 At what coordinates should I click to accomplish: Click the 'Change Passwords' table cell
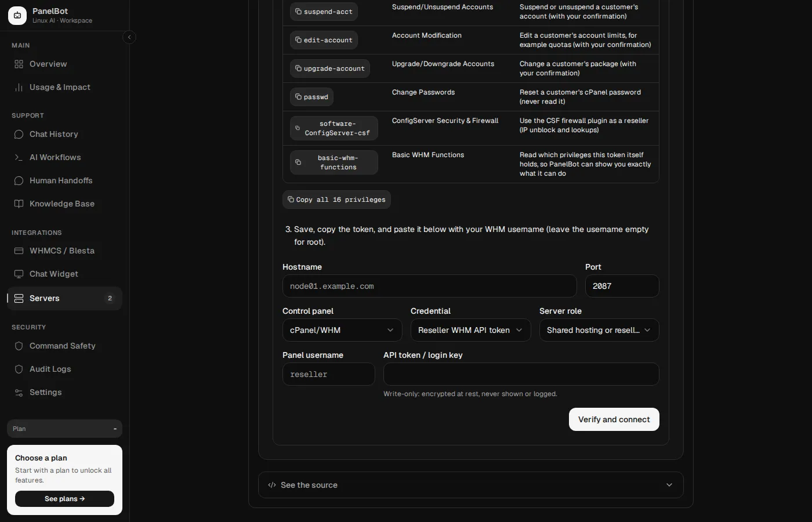(x=423, y=92)
